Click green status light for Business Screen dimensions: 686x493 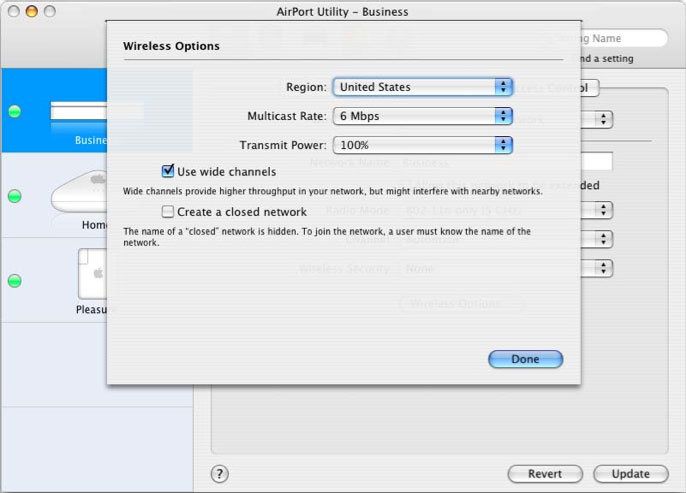click(x=15, y=112)
